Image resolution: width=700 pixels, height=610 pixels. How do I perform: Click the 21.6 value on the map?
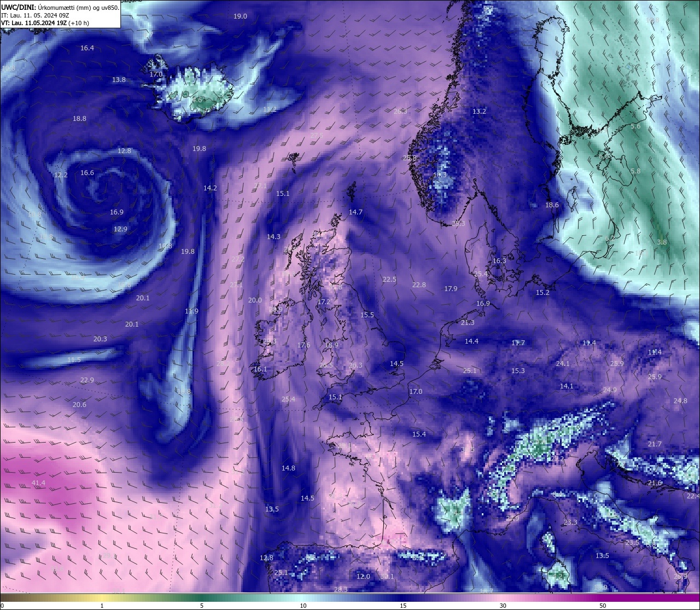[655, 483]
